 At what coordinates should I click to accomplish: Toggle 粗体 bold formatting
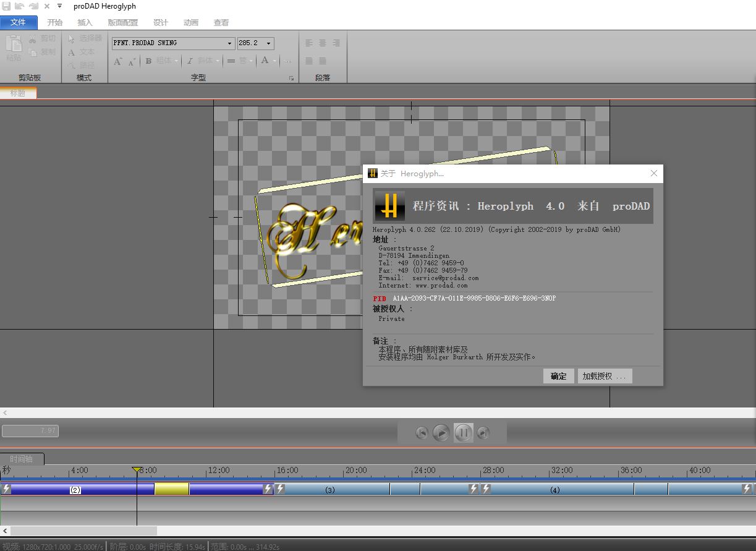(x=158, y=61)
